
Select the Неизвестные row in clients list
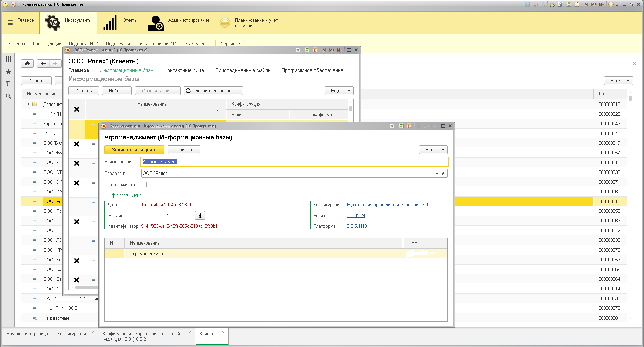56,318
